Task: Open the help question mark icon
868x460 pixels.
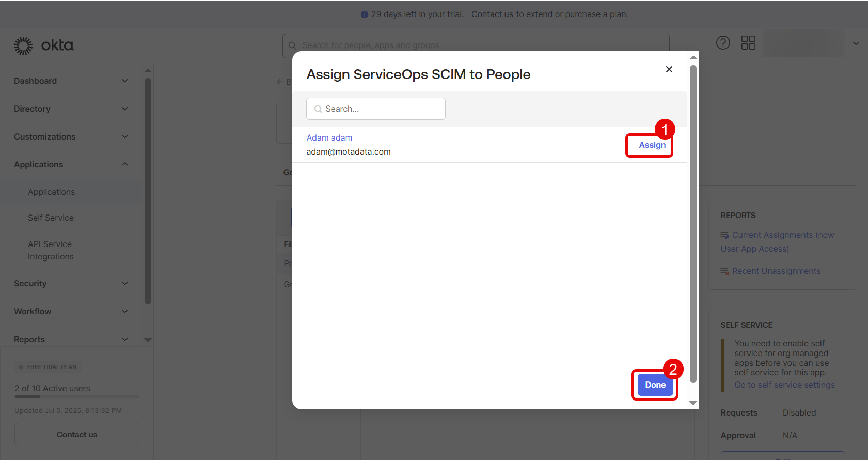Action: (723, 43)
